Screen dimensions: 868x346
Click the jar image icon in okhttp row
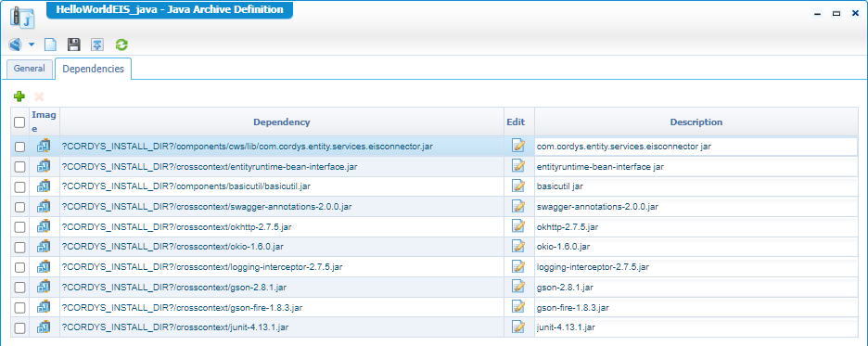44,226
